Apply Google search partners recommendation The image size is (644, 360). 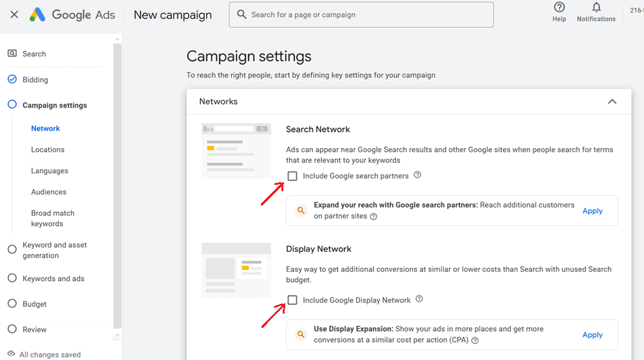(592, 211)
